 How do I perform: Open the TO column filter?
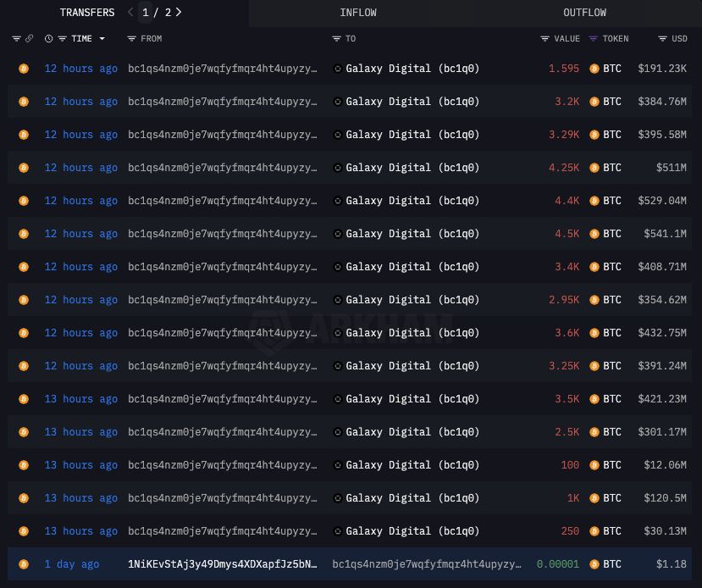(x=336, y=38)
